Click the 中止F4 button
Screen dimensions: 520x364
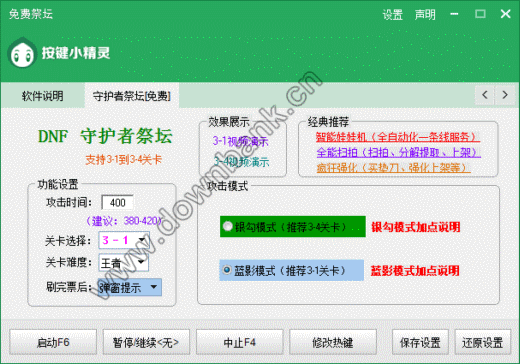tap(239, 342)
